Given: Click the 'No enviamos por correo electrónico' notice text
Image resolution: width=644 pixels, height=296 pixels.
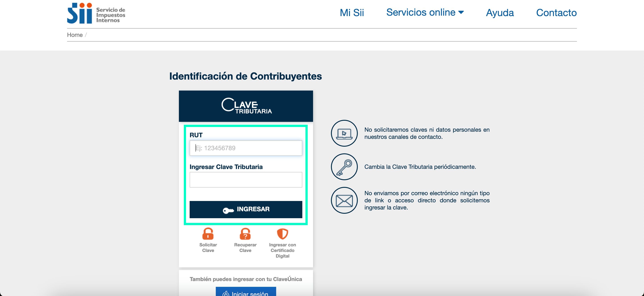Looking at the screenshot, I should 427,200.
